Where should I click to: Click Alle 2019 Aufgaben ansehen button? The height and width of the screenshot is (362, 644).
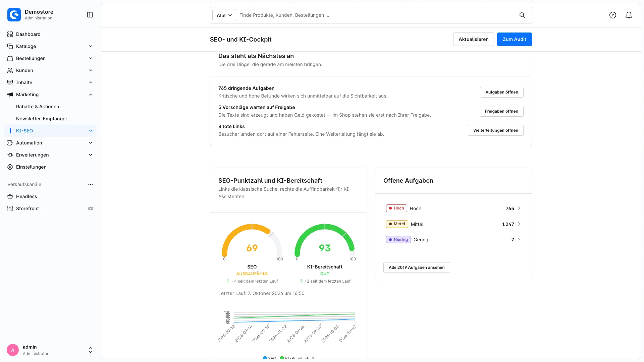coord(417,267)
